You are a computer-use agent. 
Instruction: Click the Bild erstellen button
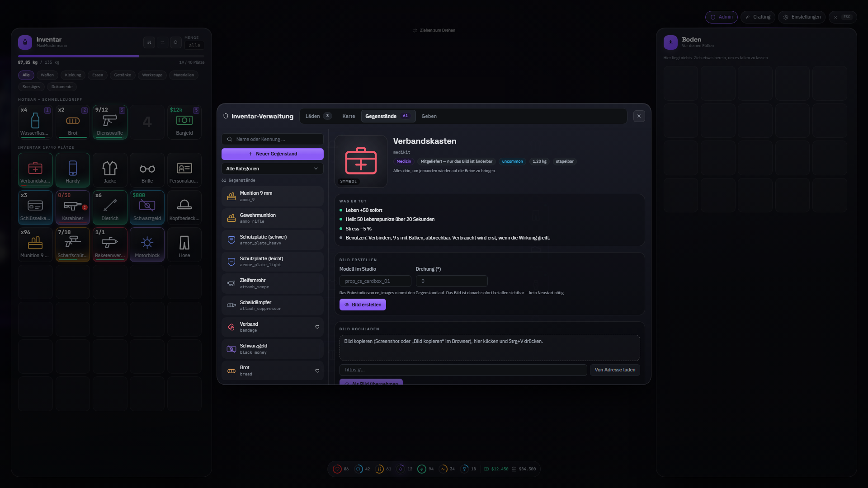click(x=363, y=305)
